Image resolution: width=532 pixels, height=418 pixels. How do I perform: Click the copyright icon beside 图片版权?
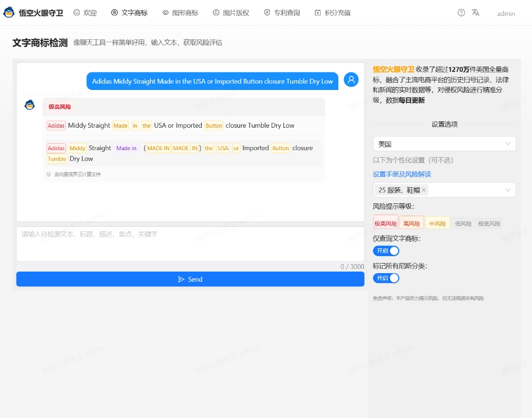216,13
